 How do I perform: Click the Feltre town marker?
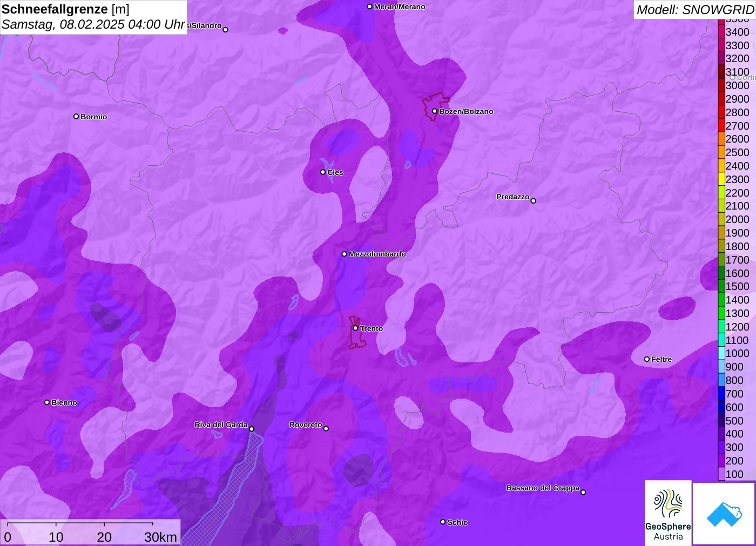coord(647,359)
